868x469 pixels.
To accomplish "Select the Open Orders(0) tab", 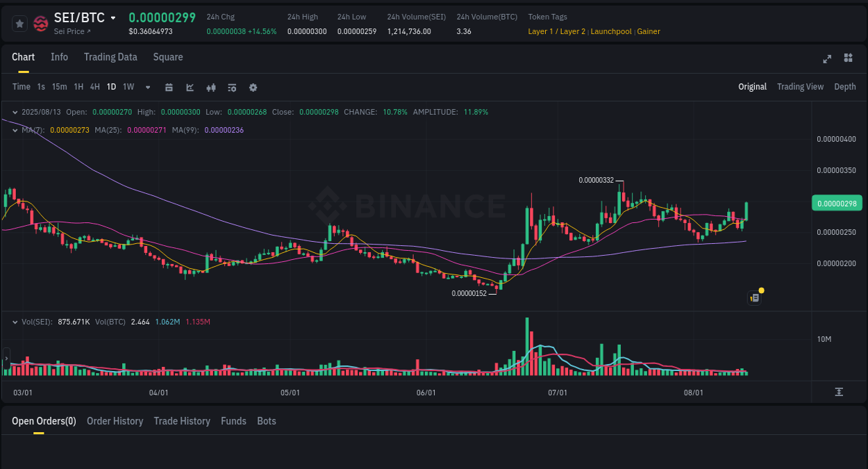I will click(x=44, y=421).
